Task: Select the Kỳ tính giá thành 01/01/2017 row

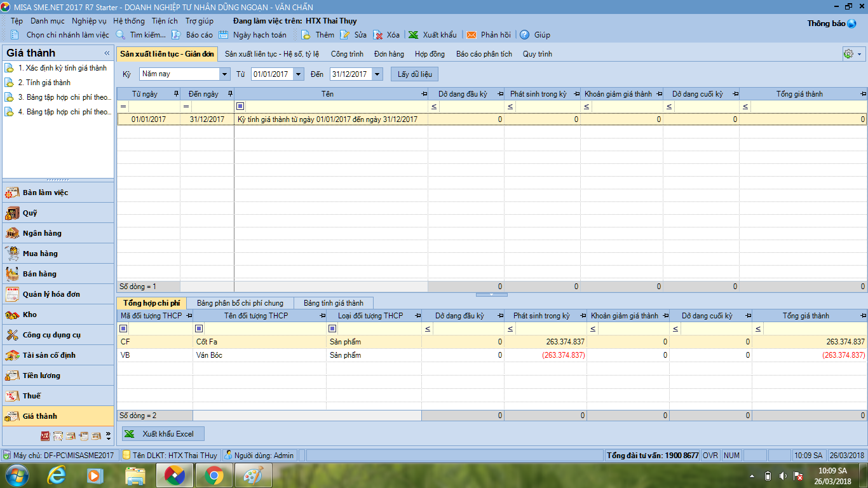Action: [x=492, y=119]
